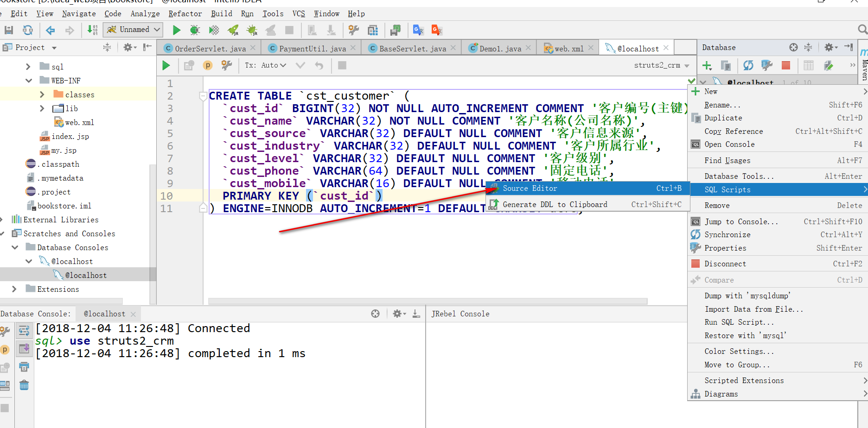
Task: Switch to the web.xml editor tab
Action: [567, 47]
